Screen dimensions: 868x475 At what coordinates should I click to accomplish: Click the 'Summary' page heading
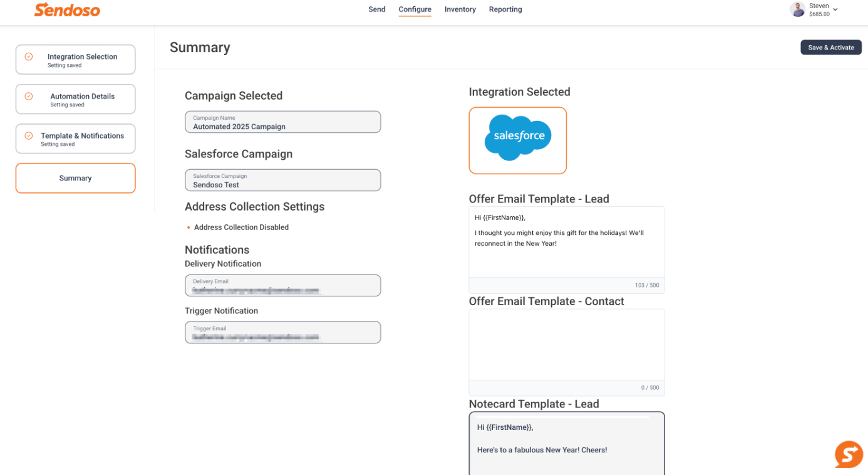click(200, 48)
